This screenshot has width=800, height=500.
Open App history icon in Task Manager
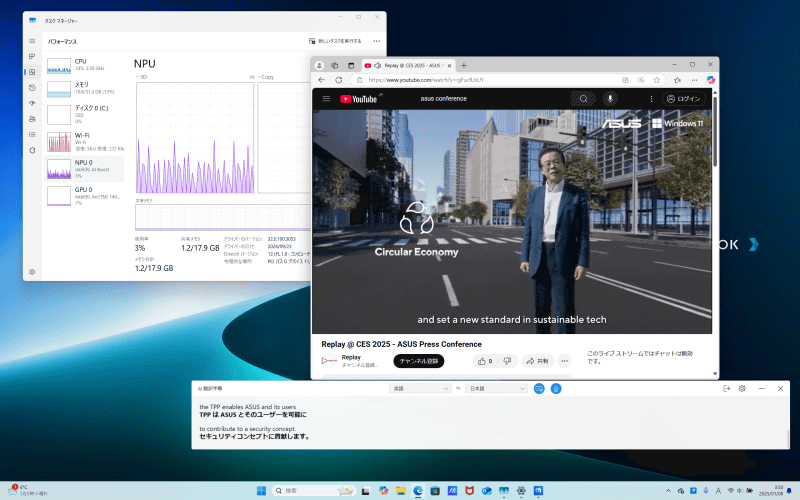pos(32,88)
